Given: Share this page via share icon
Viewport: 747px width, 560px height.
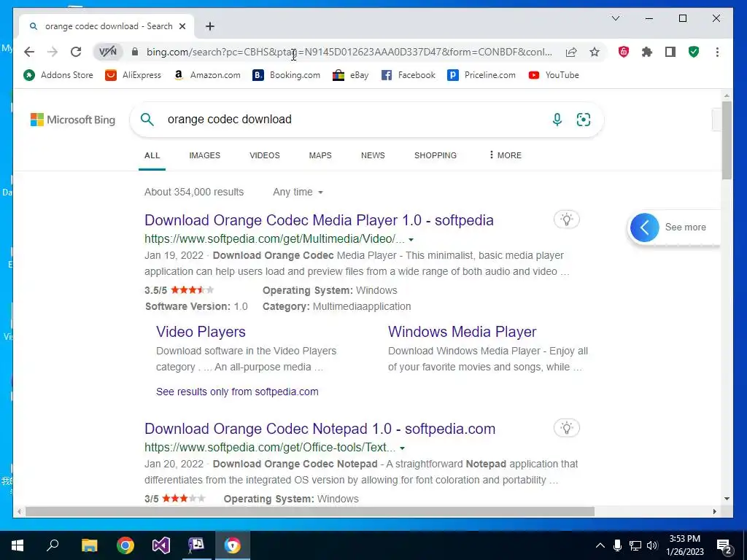Looking at the screenshot, I should point(571,52).
